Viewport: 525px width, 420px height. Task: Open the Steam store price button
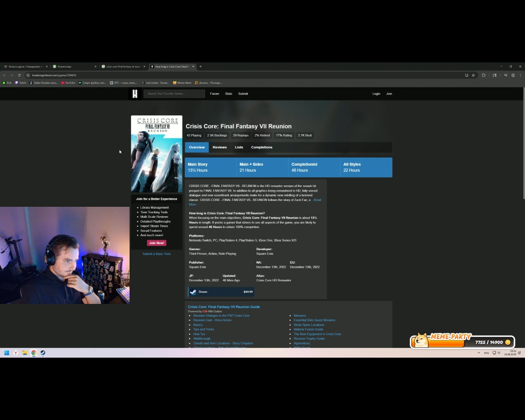pos(221,292)
